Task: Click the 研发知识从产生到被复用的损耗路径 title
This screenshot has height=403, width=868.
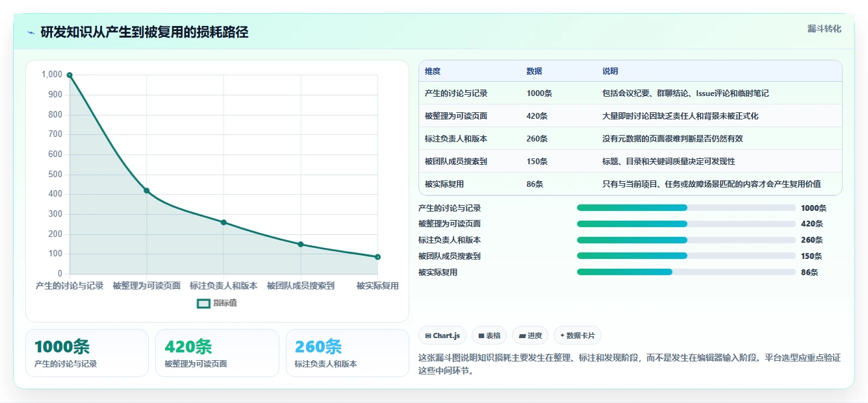Action: tap(144, 32)
